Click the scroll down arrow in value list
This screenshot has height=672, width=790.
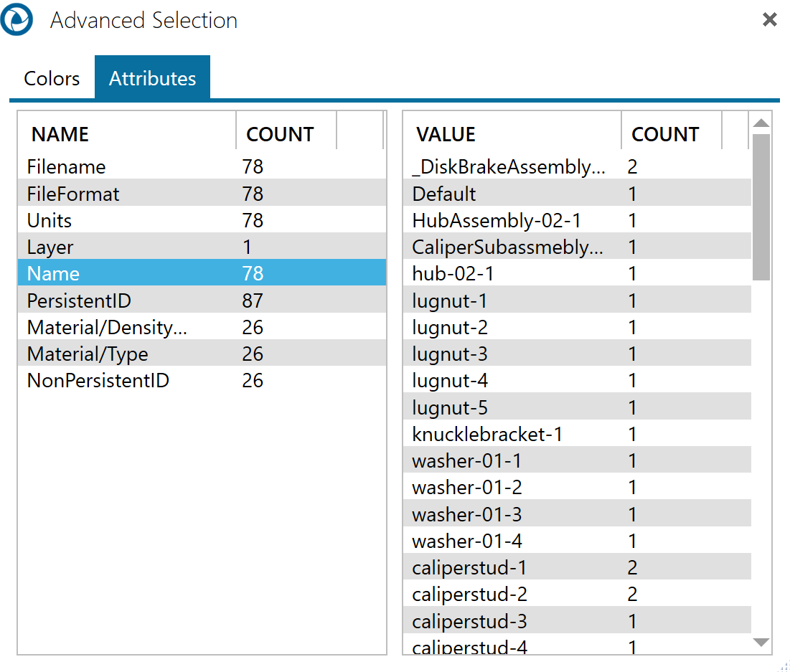(x=761, y=643)
